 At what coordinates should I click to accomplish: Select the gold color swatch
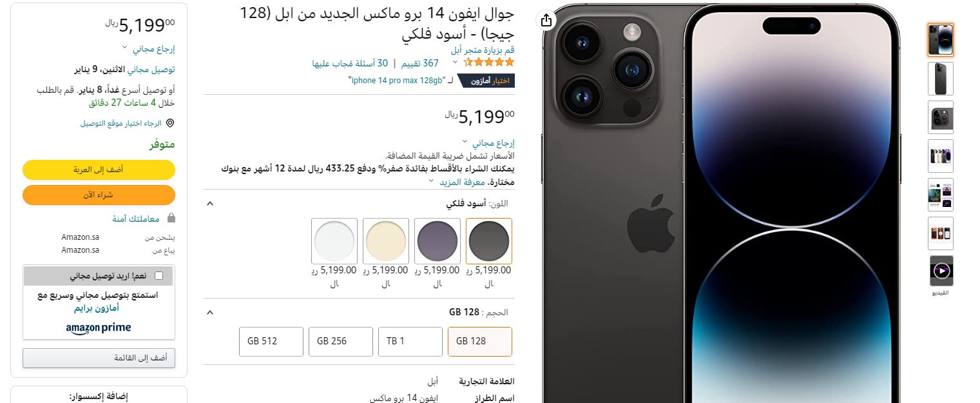pyautogui.click(x=386, y=241)
